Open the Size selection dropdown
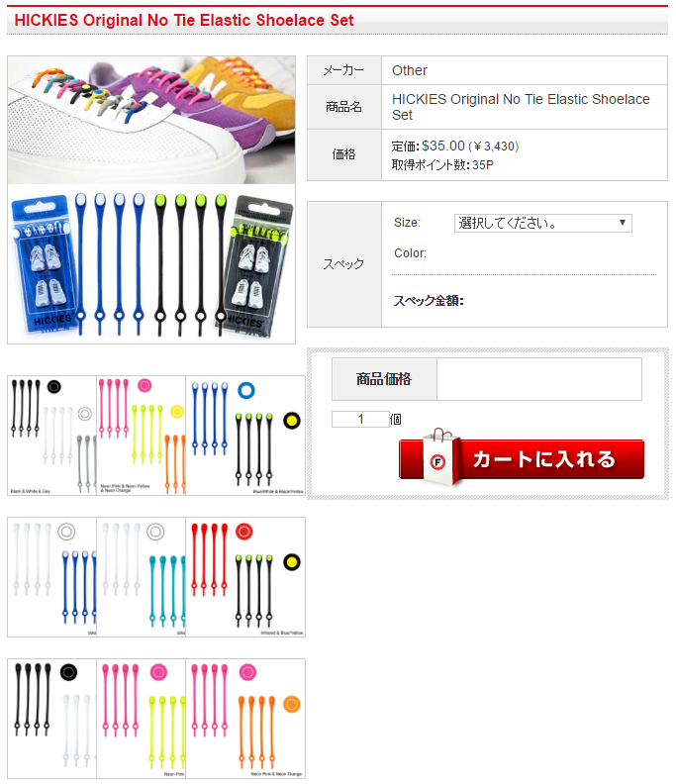The image size is (676, 784). [542, 223]
